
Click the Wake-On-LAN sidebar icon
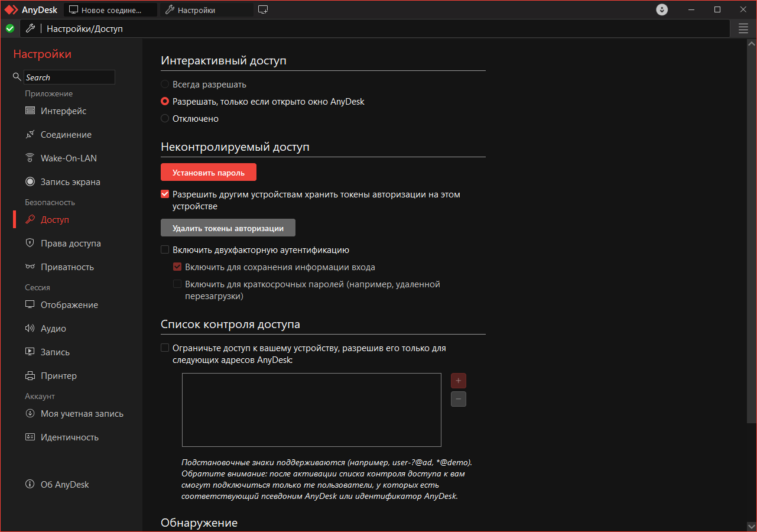(x=30, y=158)
